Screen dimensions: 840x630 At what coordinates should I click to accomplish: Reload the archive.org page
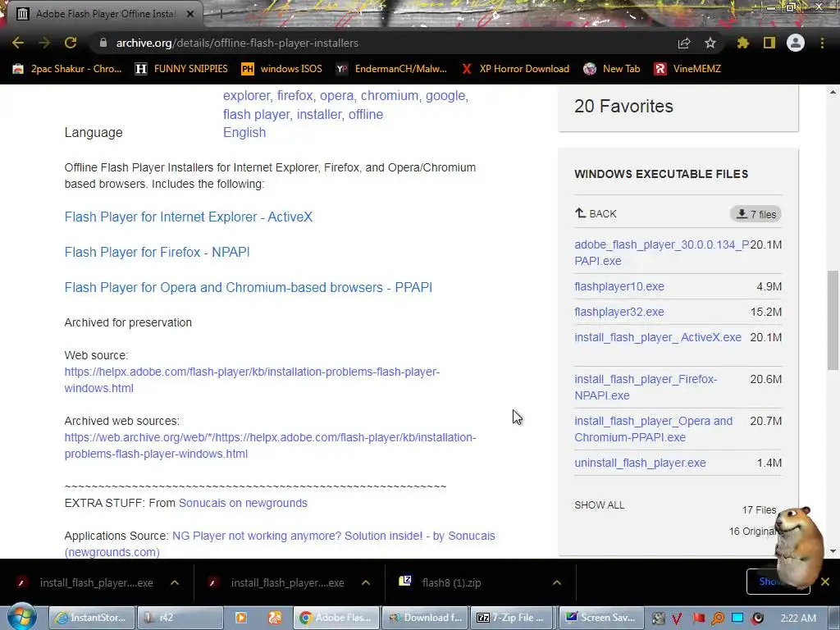click(x=71, y=43)
